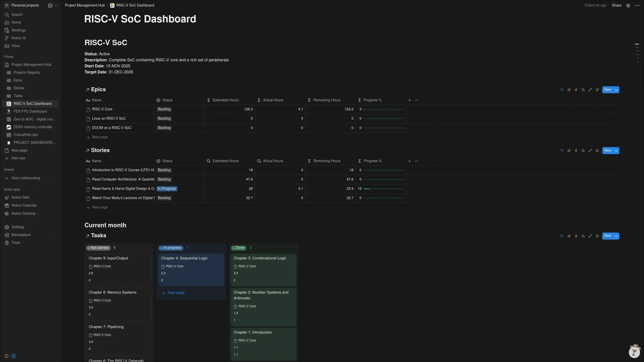
Task: Go to Inbox in the sidebar
Action: point(16,46)
